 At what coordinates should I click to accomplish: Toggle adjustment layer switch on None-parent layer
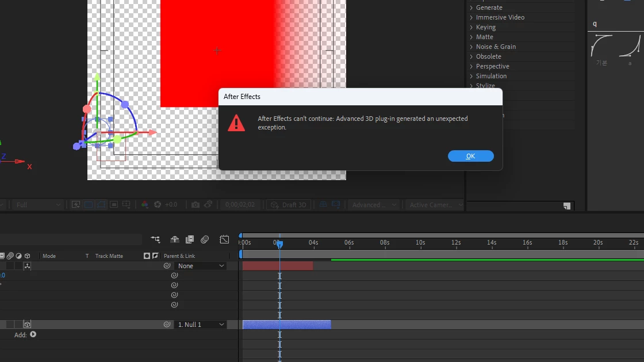coord(18,266)
